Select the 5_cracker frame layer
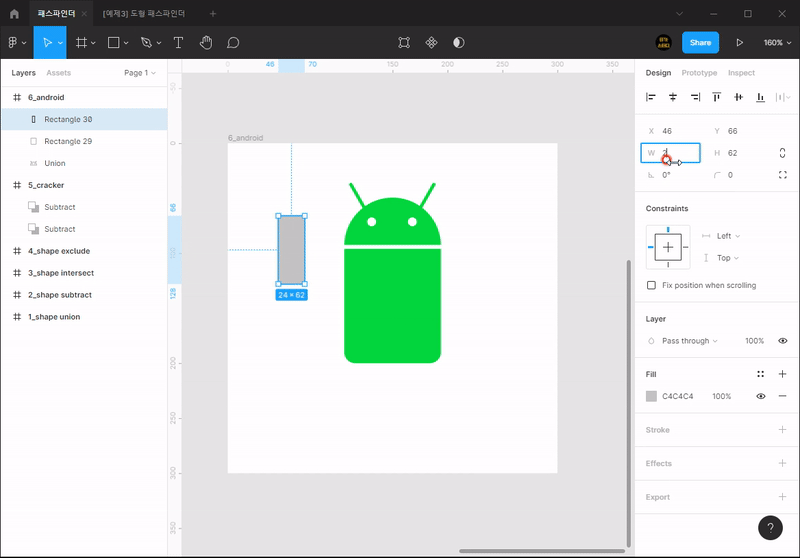The height and width of the screenshot is (558, 800). pyautogui.click(x=84, y=185)
